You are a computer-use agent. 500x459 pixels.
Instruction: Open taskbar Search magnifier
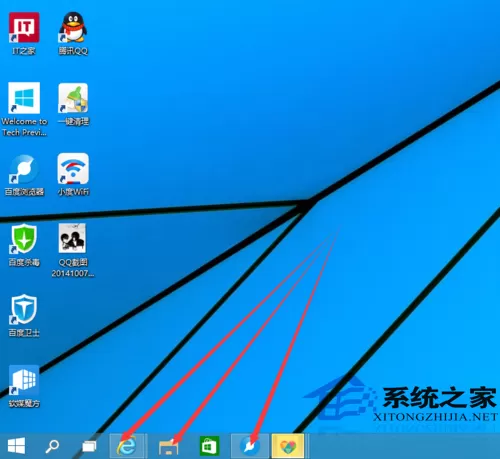coord(52,446)
